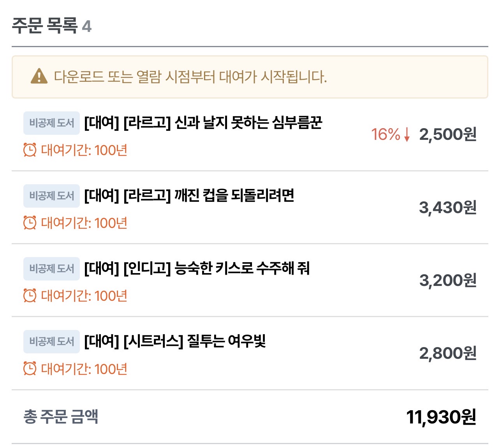This screenshot has width=500, height=448.
Task: Click the 3,200원 price
Action: 448,280
